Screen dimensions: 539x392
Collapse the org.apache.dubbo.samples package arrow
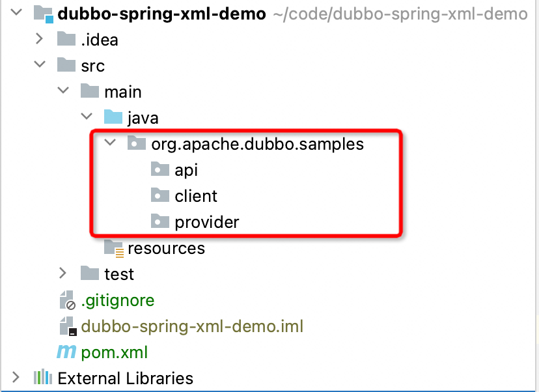pos(110,144)
